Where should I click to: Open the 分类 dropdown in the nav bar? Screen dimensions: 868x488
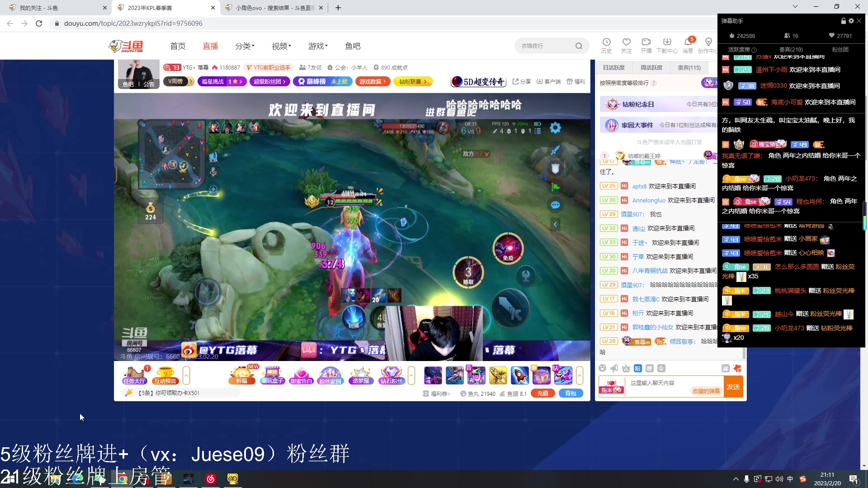coord(245,46)
